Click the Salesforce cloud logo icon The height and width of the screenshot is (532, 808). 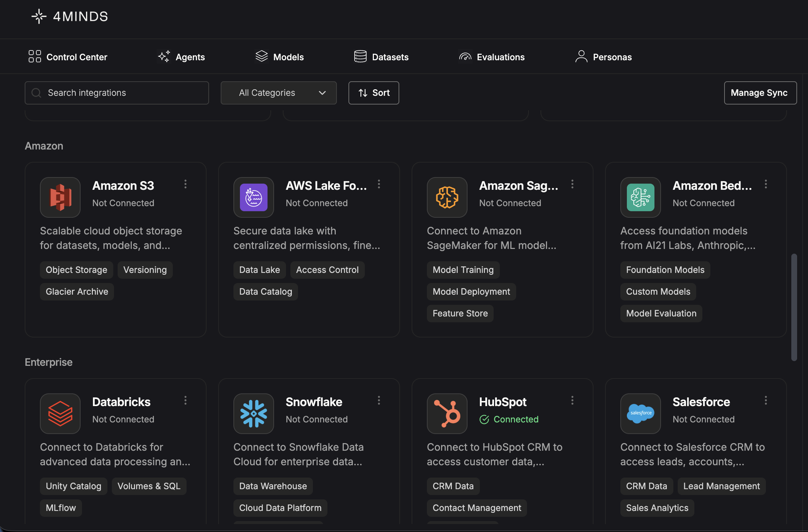click(x=641, y=414)
